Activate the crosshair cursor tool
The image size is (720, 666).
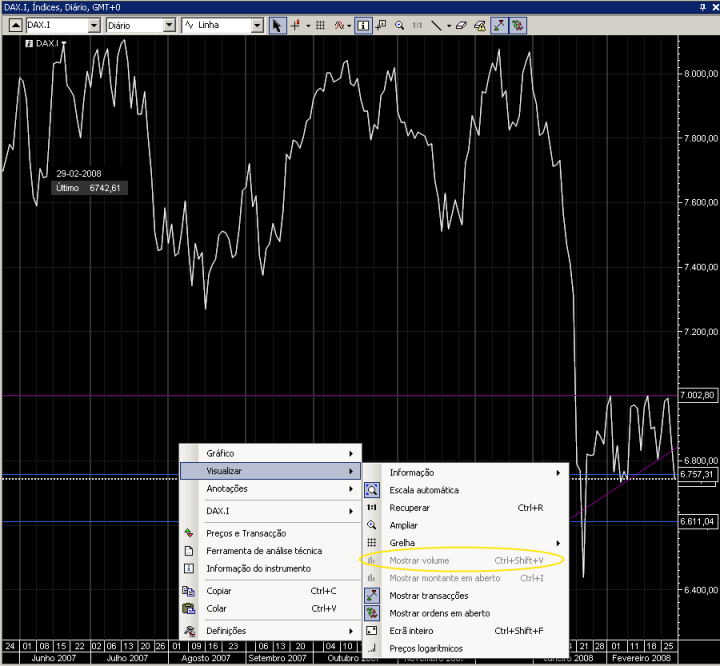coord(295,25)
